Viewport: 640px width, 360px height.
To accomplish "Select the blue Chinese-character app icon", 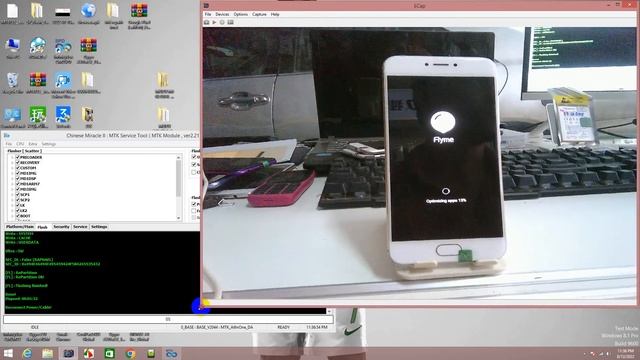I will tap(63, 115).
